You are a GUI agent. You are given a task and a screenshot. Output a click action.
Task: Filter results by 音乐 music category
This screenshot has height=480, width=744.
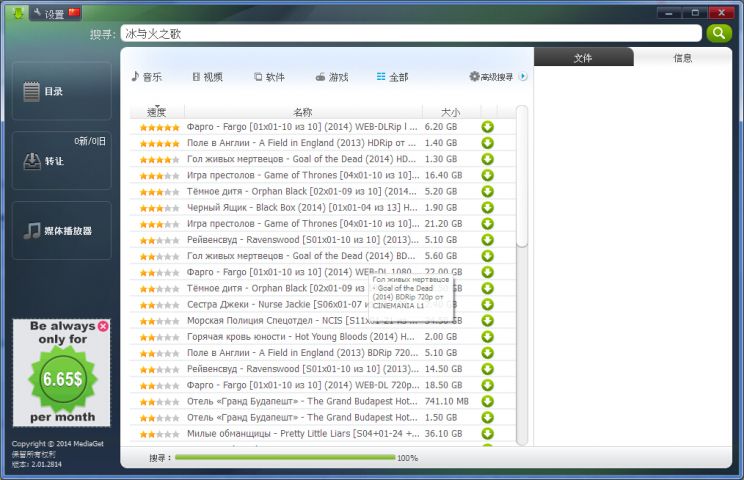pyautogui.click(x=146, y=77)
